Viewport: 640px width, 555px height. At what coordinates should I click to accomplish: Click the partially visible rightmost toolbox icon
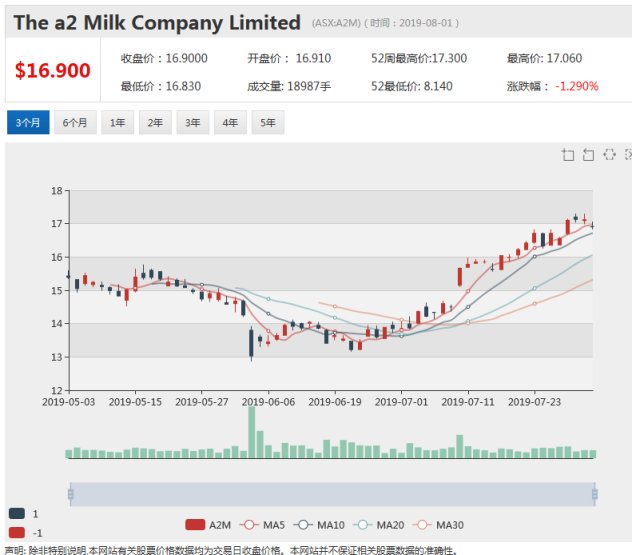coord(629,154)
